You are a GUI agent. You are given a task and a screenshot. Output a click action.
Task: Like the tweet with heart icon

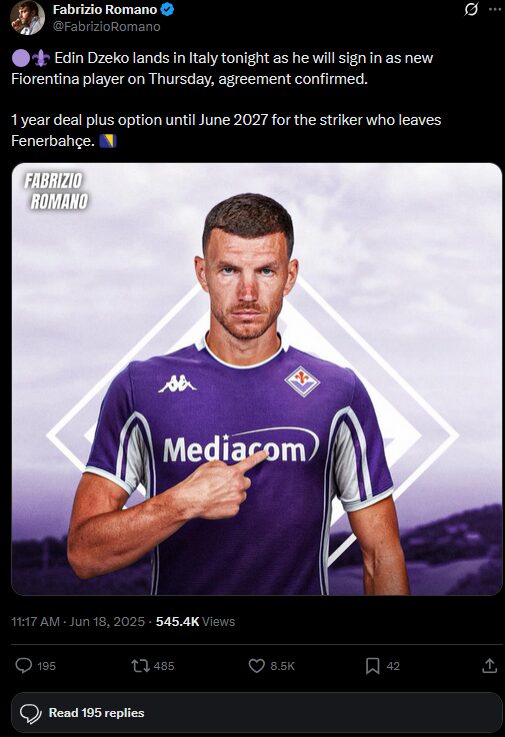[x=257, y=666]
